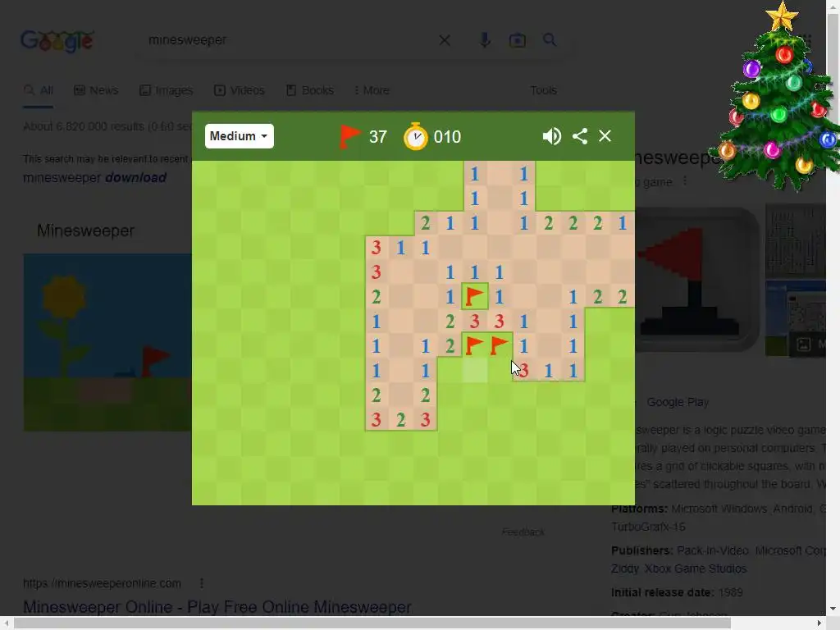Screen dimensions: 840x630
Task: Mute the Minesweeper game sound
Action: coord(552,136)
